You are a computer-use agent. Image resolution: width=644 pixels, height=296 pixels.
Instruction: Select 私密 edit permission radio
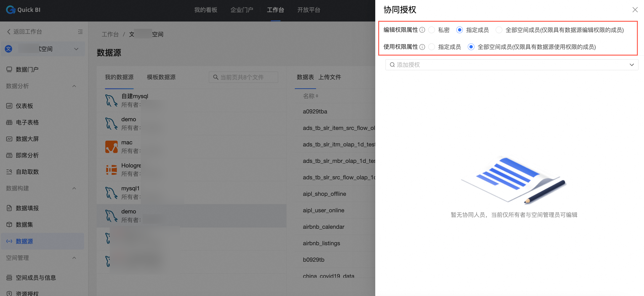coord(431,30)
